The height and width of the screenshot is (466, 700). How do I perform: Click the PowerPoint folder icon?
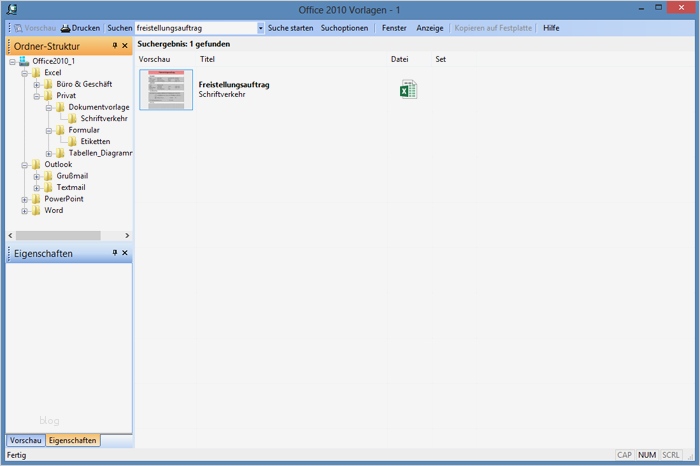36,199
